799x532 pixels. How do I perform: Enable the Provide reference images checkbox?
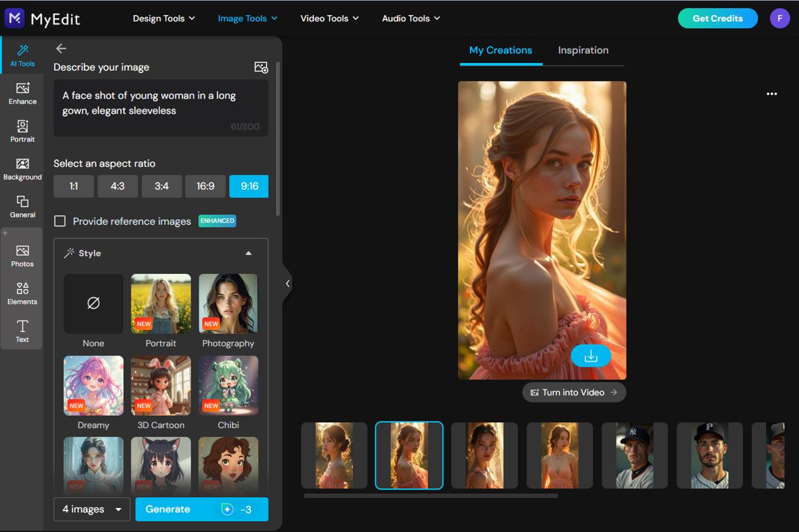point(60,221)
